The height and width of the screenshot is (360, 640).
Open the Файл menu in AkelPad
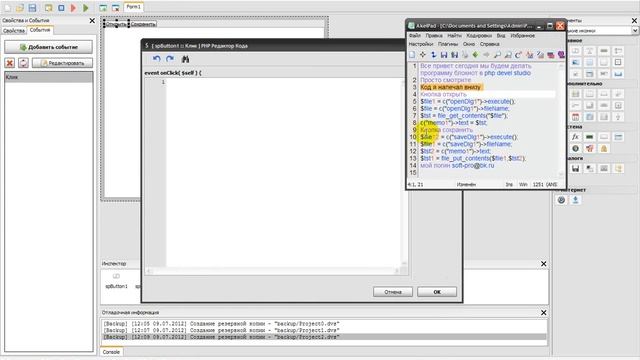pyautogui.click(x=415, y=36)
